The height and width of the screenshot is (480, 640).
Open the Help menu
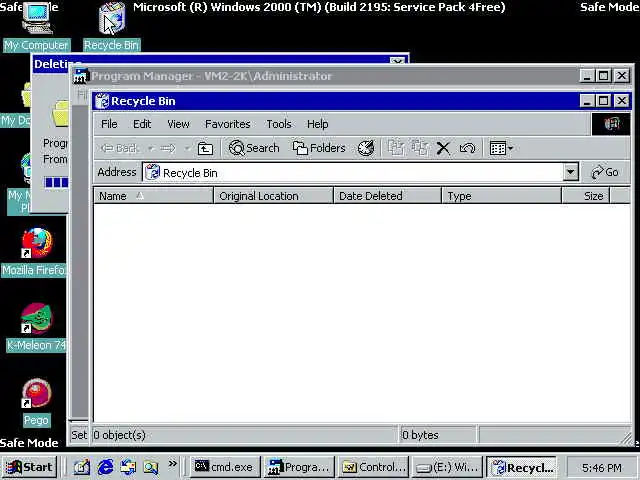coord(318,124)
